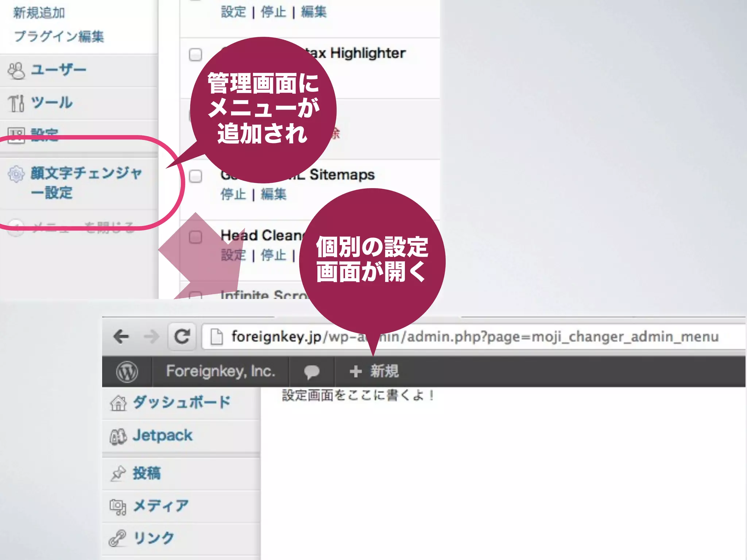Click 設定 link in the top plugin row
The image size is (747, 560).
pyautogui.click(x=233, y=12)
